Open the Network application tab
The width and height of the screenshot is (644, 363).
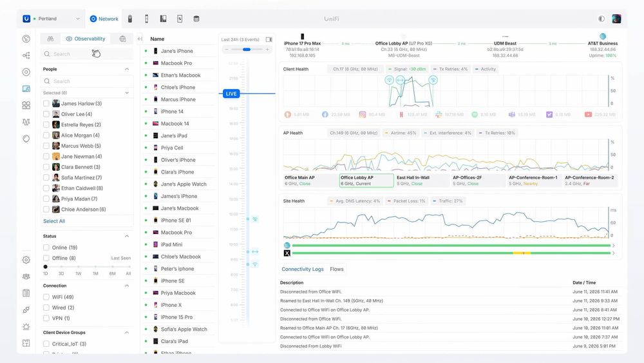104,19
